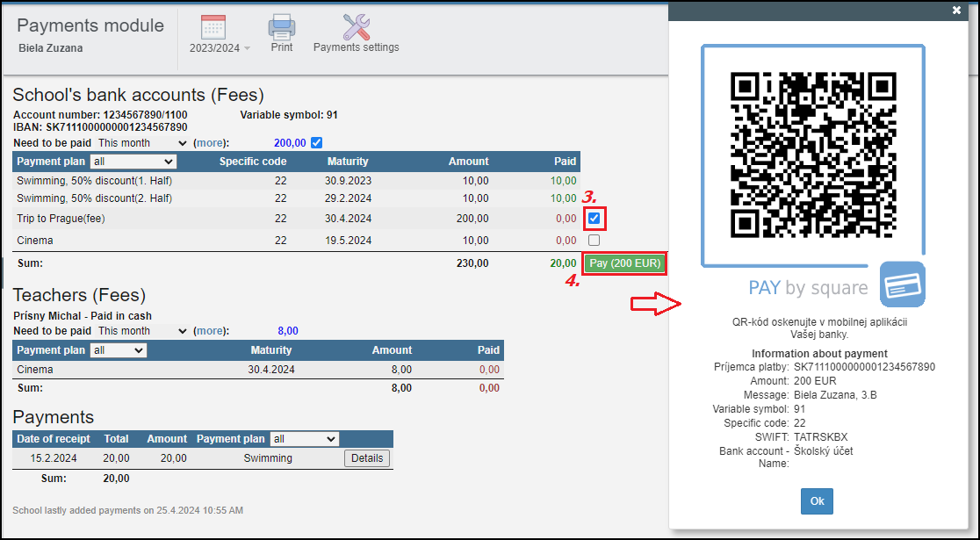Open Payment plan filter in Teachers table

point(119,350)
